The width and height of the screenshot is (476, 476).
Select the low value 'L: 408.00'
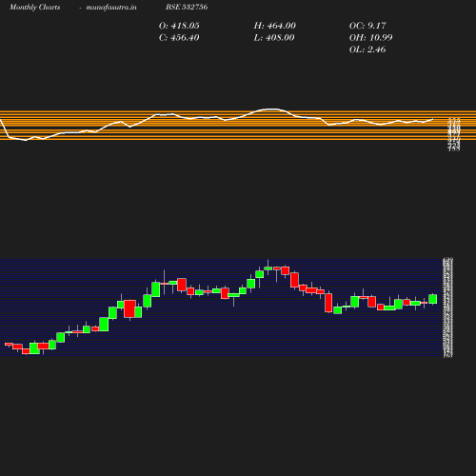coord(274,38)
